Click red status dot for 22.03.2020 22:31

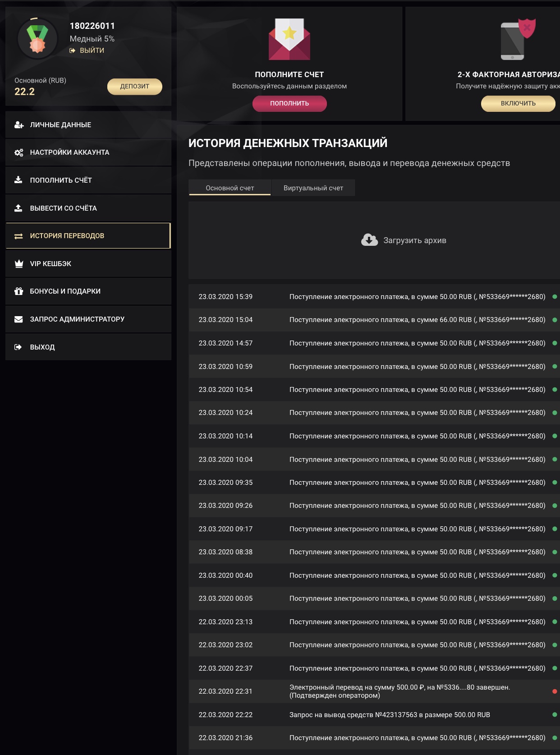[555, 691]
